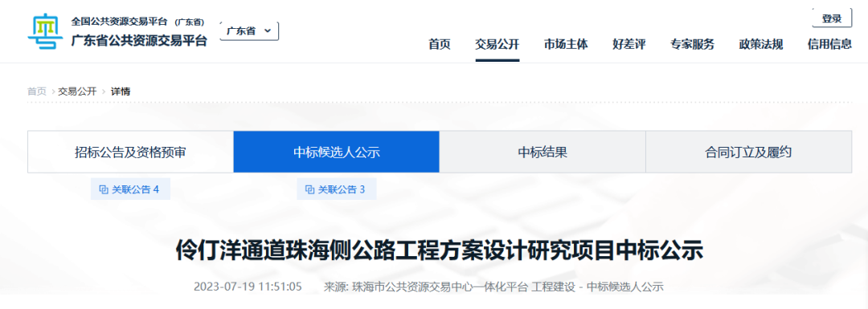
Task: Select the 中标候选人公示 tab
Action: click(337, 152)
